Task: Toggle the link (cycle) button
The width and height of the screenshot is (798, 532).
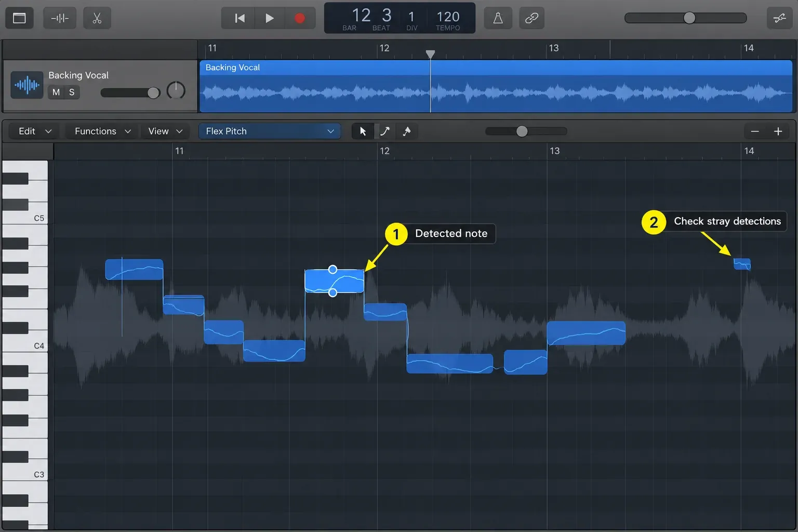Action: pos(531,18)
